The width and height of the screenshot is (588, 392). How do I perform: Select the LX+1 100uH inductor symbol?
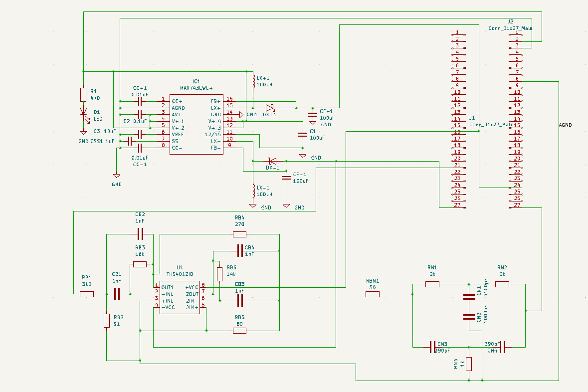point(253,81)
